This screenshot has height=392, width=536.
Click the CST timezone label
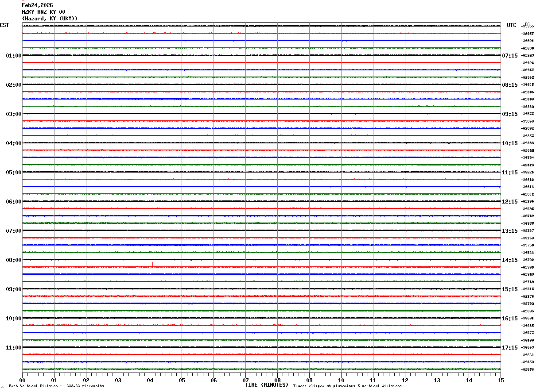pyautogui.click(x=4, y=25)
